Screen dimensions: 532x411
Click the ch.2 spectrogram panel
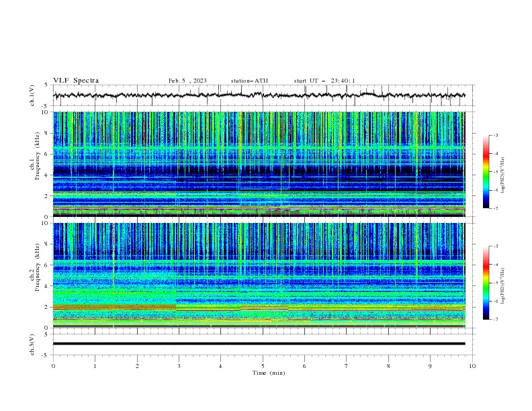pos(259,275)
